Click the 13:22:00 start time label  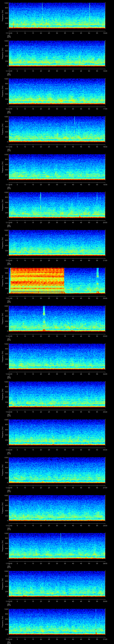coord(9,336)
